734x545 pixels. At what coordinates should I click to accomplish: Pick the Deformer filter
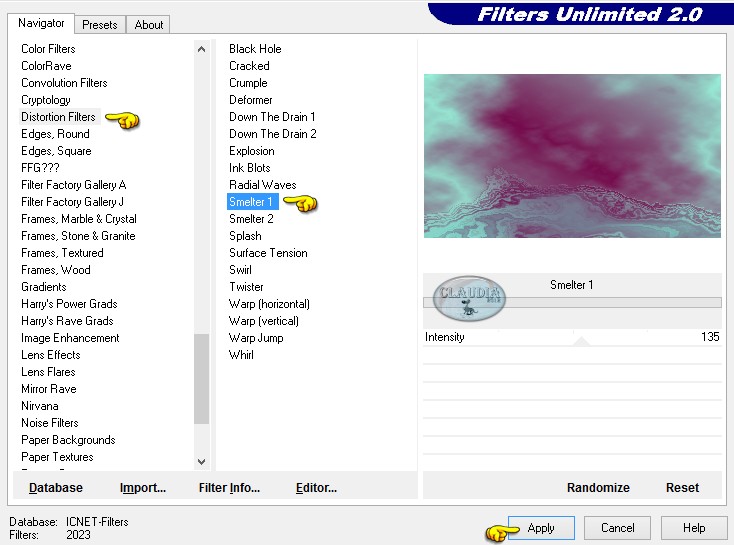(x=250, y=100)
